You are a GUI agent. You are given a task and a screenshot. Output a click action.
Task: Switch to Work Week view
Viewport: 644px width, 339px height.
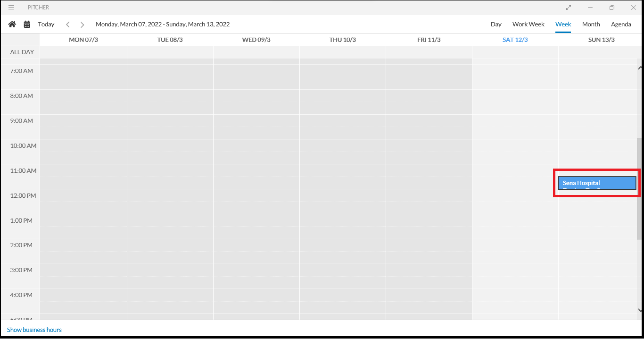[528, 24]
